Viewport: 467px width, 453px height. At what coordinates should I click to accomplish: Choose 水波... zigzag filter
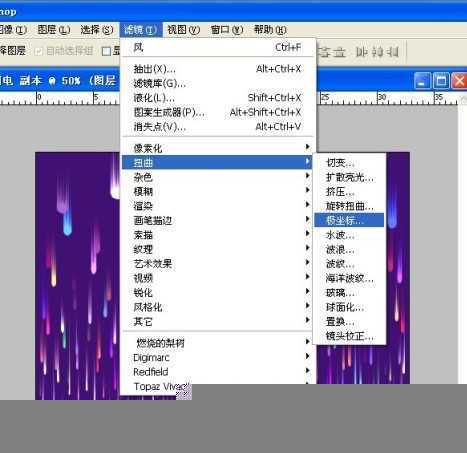coord(349,235)
